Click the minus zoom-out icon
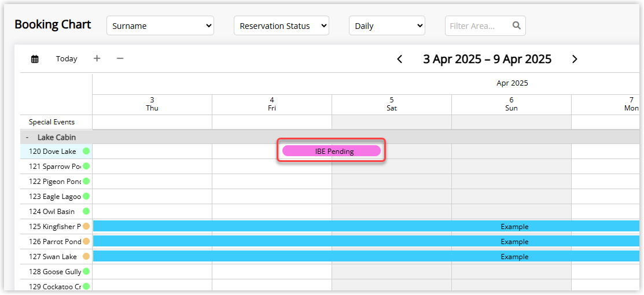This screenshot has height=295, width=644. [x=120, y=58]
